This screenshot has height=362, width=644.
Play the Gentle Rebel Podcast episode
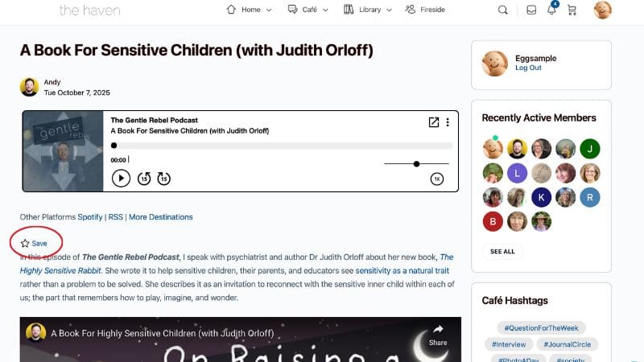coord(121,178)
